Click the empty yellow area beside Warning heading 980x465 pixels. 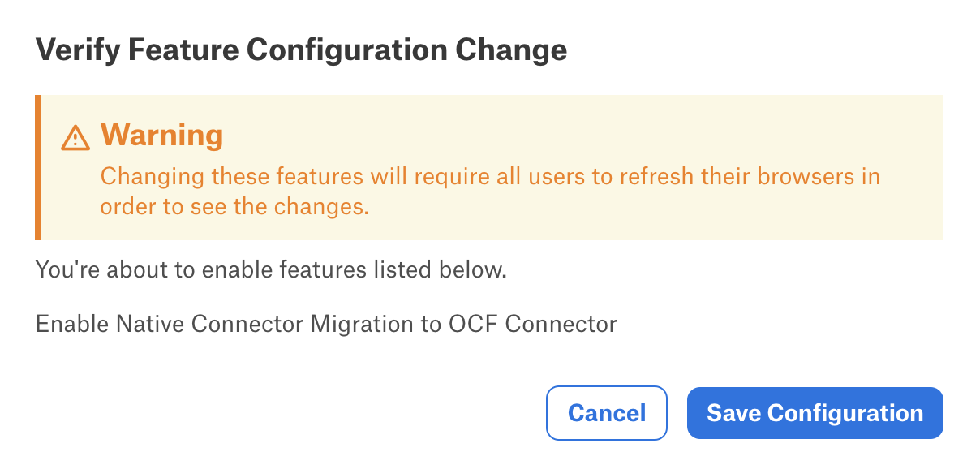click(568, 135)
